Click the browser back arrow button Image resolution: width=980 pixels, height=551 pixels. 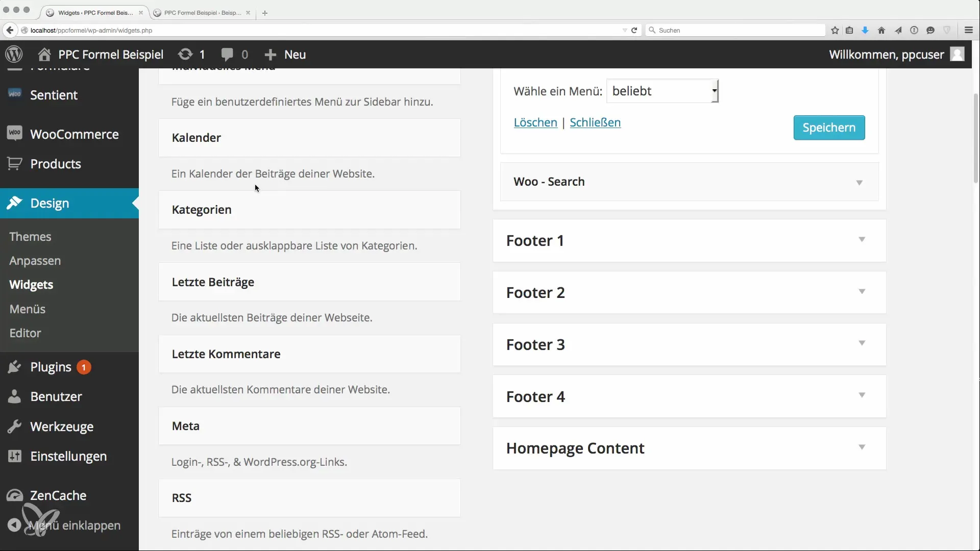[x=10, y=30]
